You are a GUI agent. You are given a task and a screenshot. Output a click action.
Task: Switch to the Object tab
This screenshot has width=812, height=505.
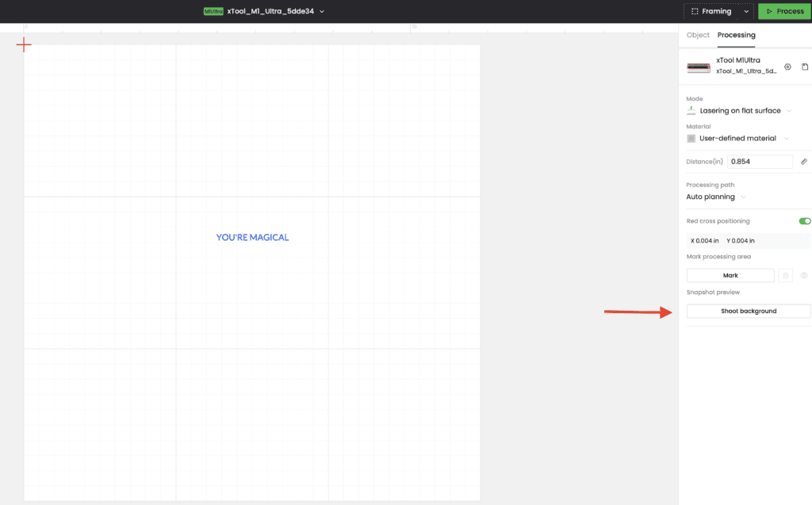pos(698,35)
